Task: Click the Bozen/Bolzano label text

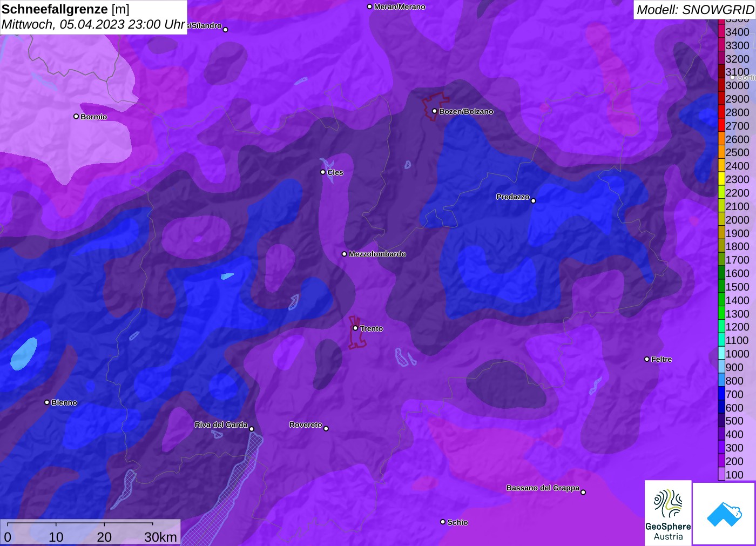Action: tap(466, 111)
